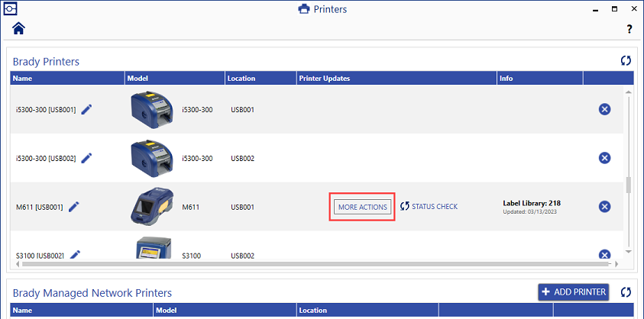Edit name of i5300-300 [USB001] printer
The image size is (644, 319).
click(86, 110)
